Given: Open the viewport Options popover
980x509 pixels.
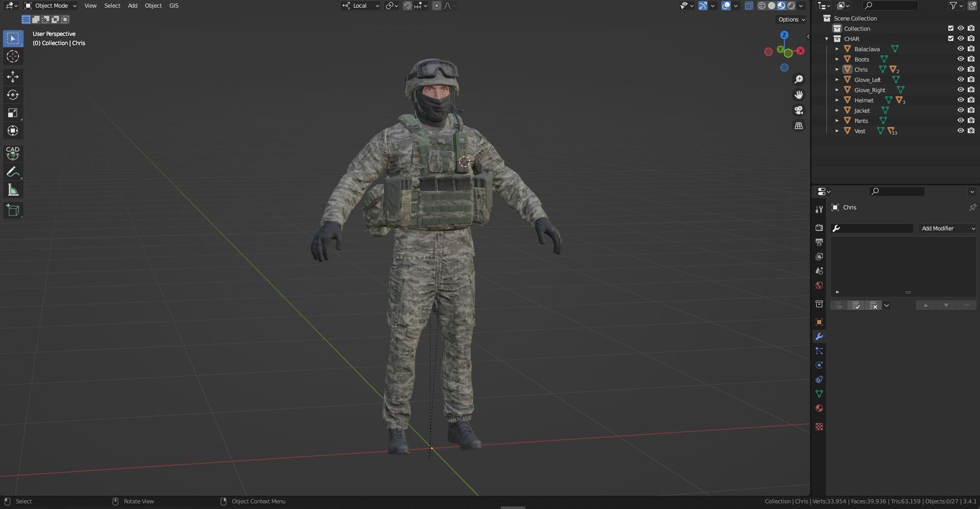Looking at the screenshot, I should (790, 19).
